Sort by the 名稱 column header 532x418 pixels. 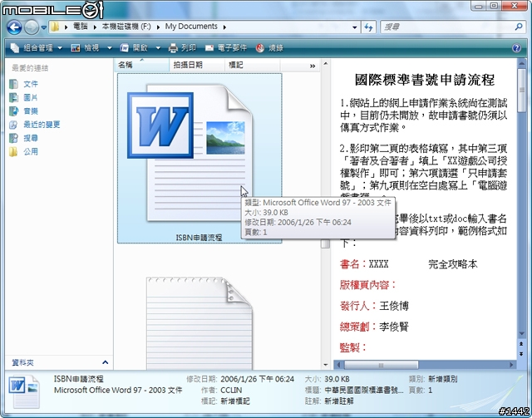coord(142,65)
